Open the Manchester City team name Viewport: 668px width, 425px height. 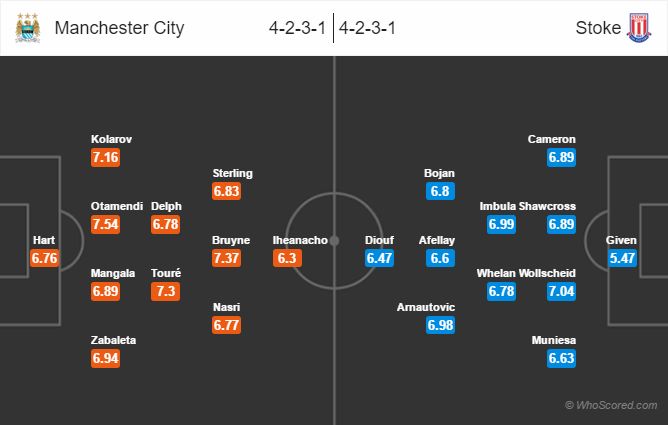click(119, 28)
